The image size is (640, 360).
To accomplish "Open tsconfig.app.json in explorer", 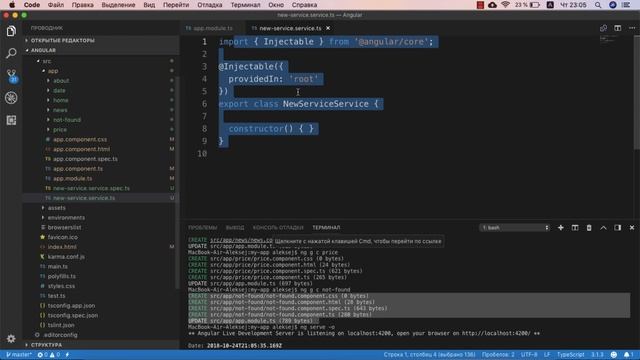I will [x=71, y=306].
